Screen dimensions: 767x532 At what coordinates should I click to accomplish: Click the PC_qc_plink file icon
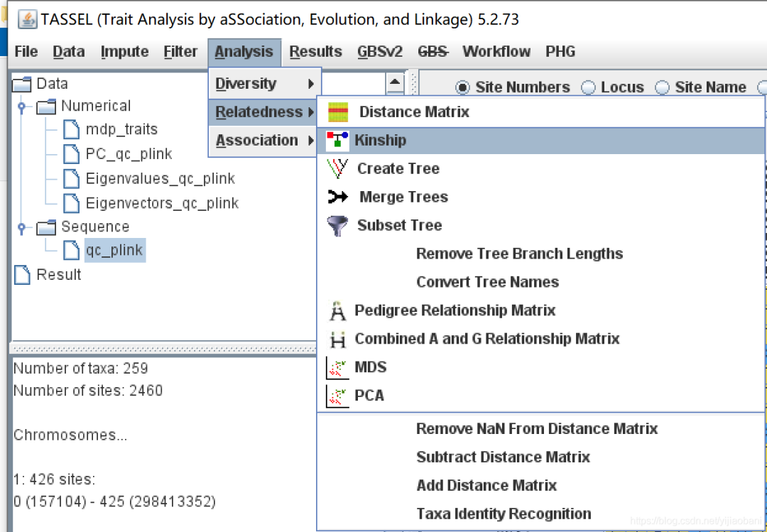(x=72, y=154)
